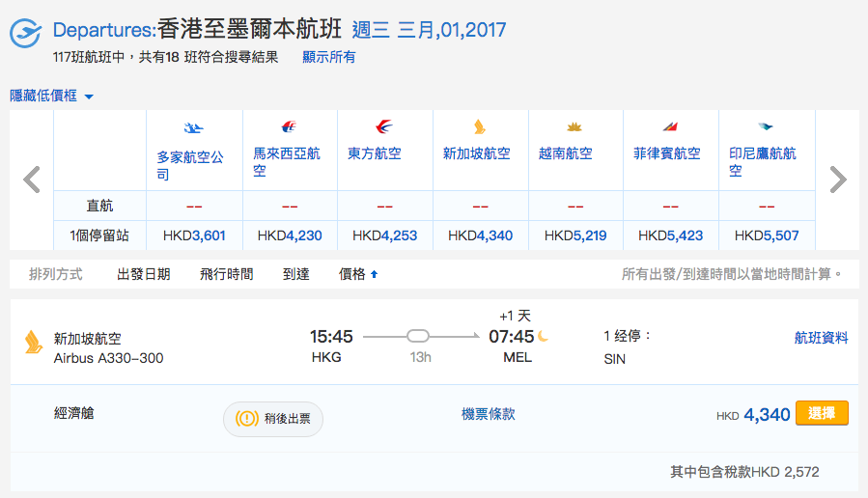Click the HKD 4,340 fare total
The height and width of the screenshot is (498, 868).
[753, 414]
